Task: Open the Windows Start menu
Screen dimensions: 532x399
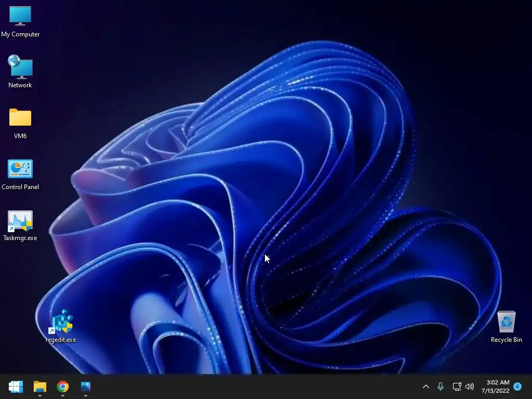Action: [16, 387]
